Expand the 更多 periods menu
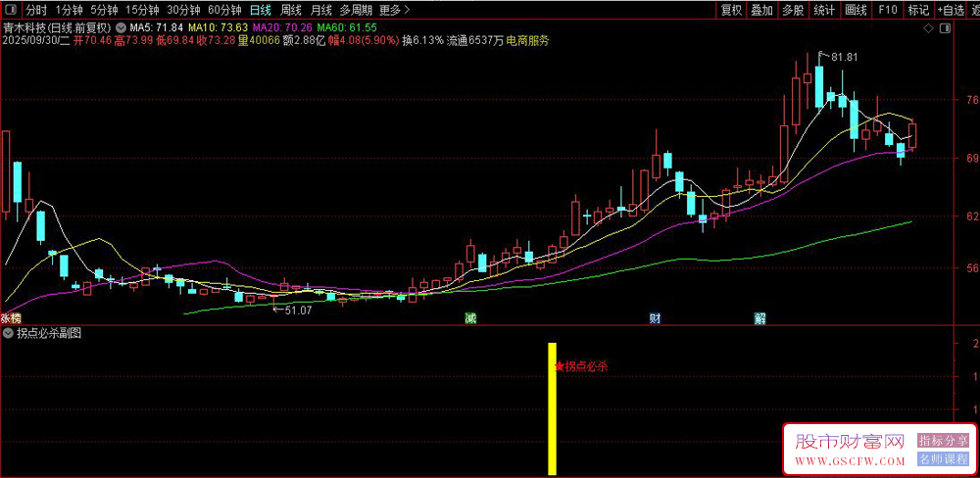 click(394, 10)
